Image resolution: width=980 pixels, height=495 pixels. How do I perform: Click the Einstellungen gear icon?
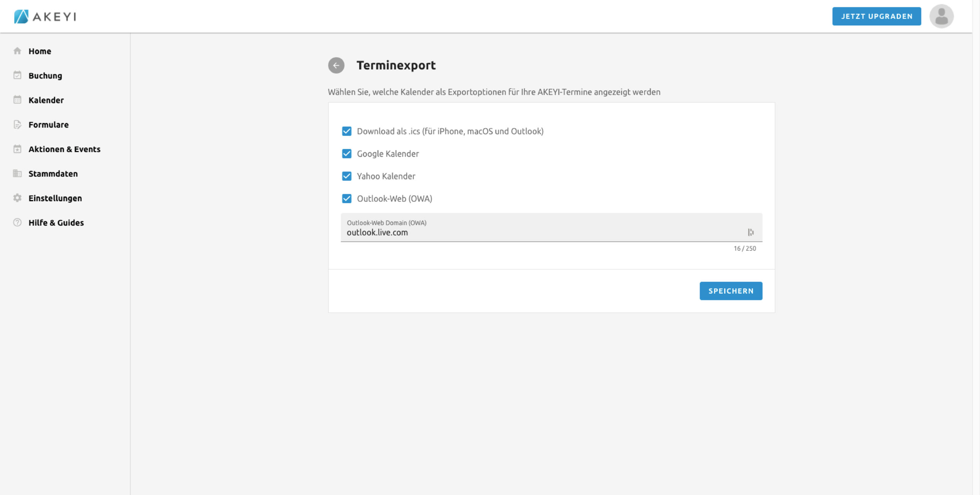coord(17,198)
